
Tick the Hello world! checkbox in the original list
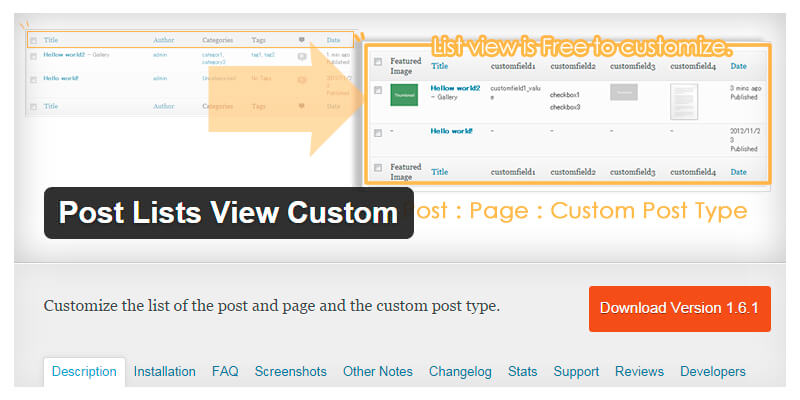[34, 80]
